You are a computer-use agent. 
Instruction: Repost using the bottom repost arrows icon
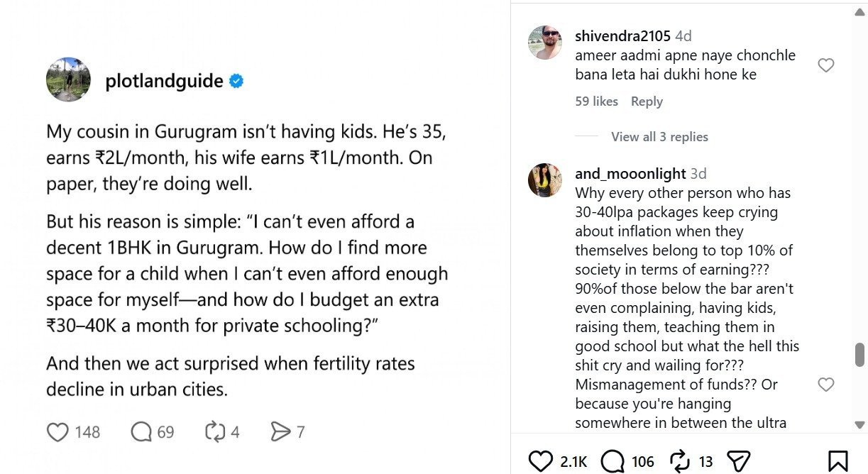[680, 461]
